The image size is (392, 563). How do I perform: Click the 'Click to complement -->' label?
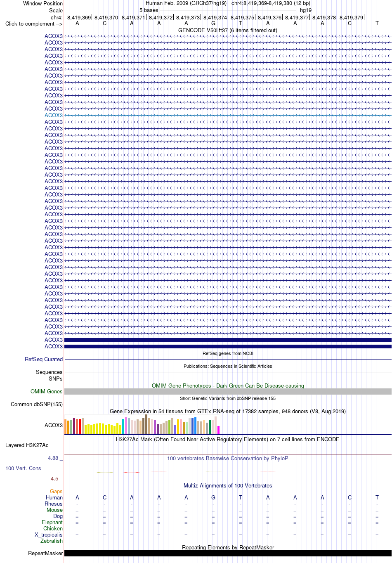(34, 24)
